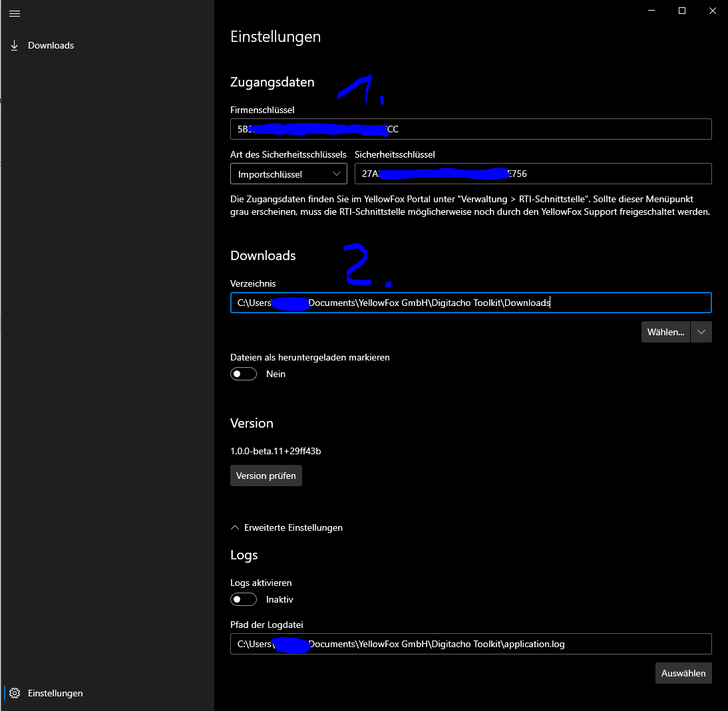Click the Auswählen button under the log path
Viewport: 728px width, 711px height.
click(683, 672)
